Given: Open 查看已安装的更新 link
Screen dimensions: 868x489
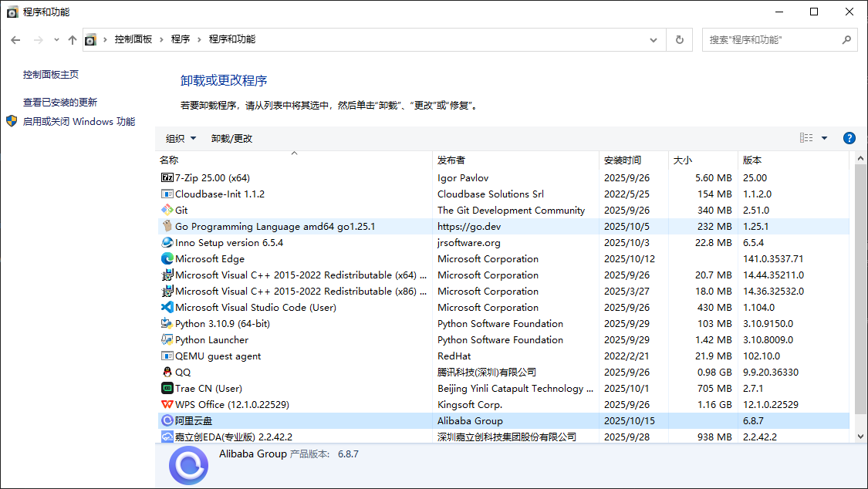Looking at the screenshot, I should click(60, 102).
